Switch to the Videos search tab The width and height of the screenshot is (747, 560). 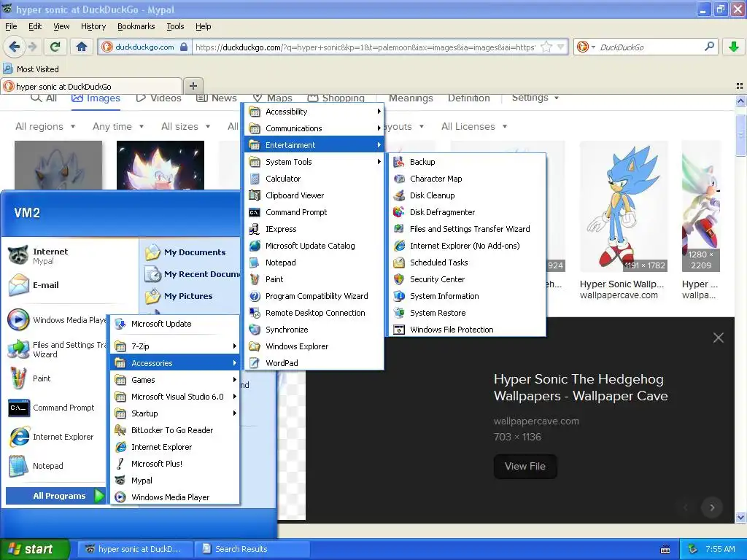click(158, 98)
